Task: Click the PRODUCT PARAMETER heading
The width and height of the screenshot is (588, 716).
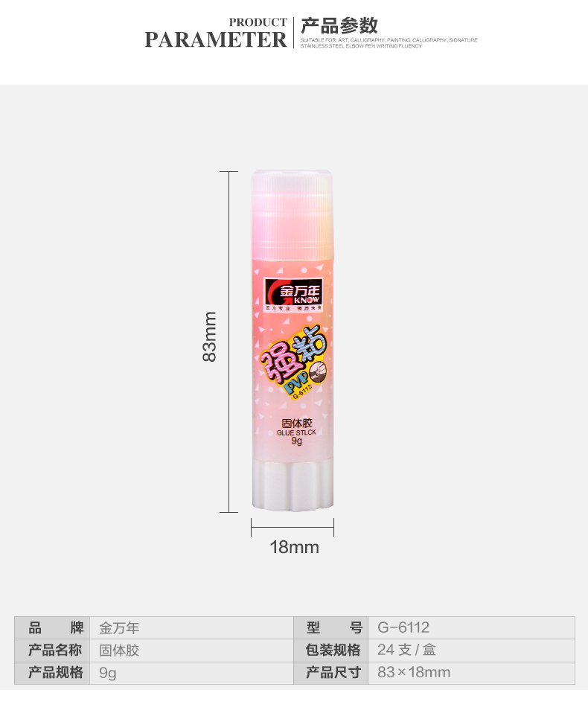Action: point(216,33)
